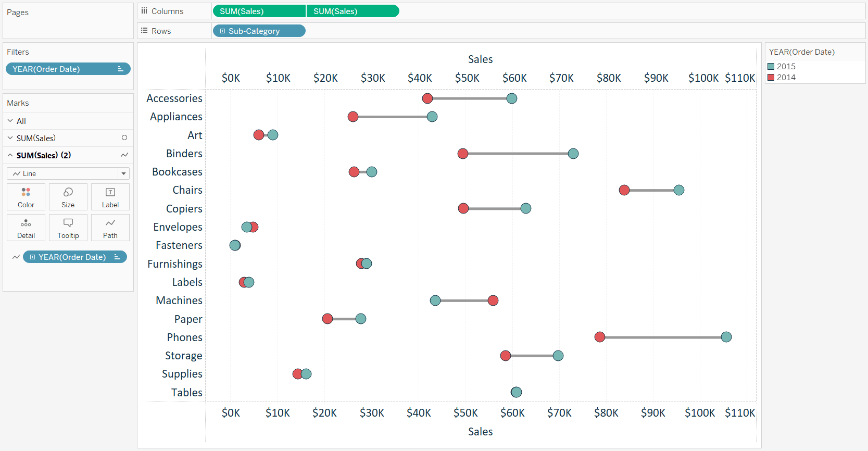The width and height of the screenshot is (868, 451).
Task: Click the Sub-Category pill on Rows
Action: tap(259, 31)
